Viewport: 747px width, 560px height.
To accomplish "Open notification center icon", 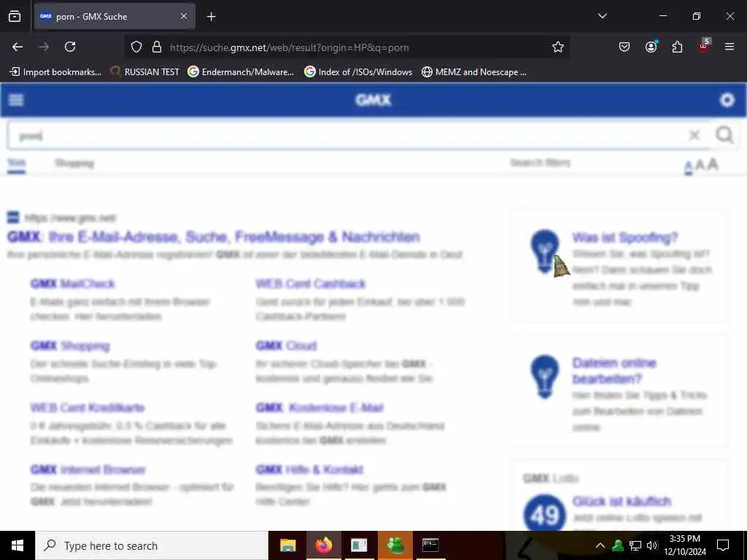I will click(x=723, y=545).
